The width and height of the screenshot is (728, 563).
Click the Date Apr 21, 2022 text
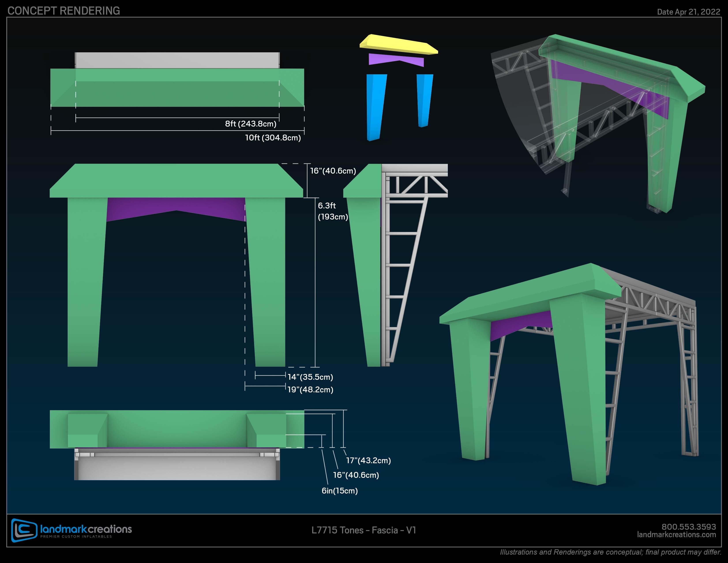[x=688, y=12]
